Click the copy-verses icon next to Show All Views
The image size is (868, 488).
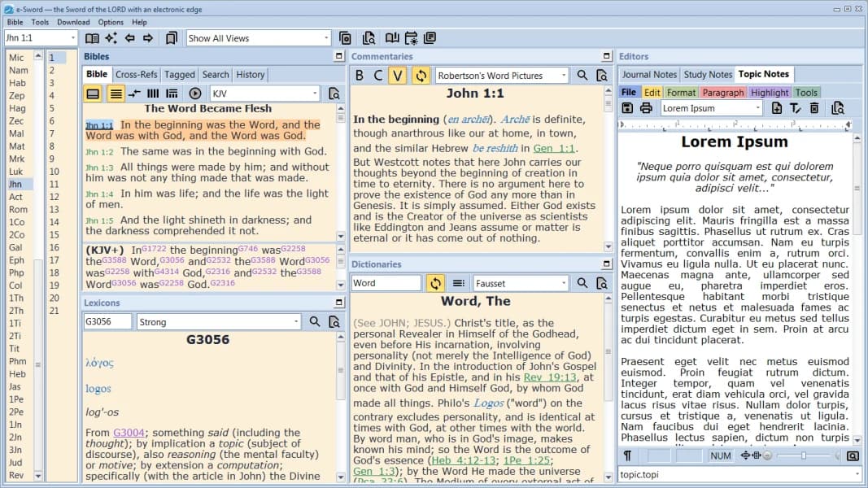pyautogui.click(x=345, y=38)
